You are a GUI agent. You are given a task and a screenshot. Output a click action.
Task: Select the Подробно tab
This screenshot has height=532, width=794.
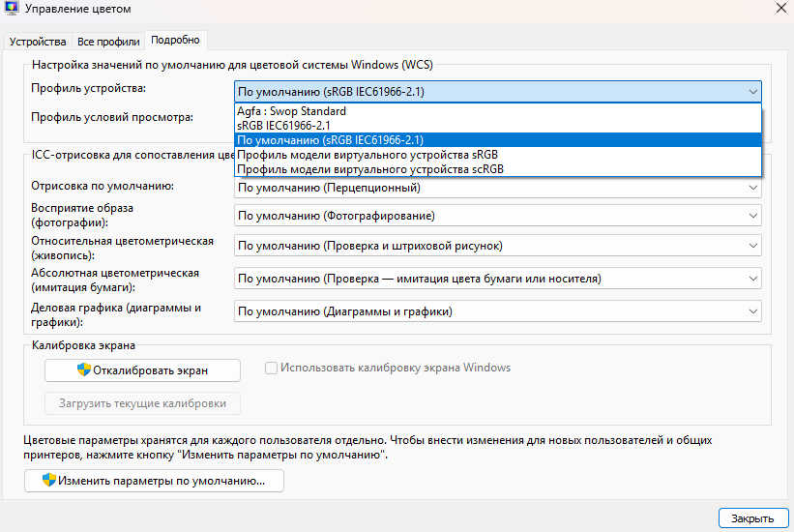(x=175, y=40)
